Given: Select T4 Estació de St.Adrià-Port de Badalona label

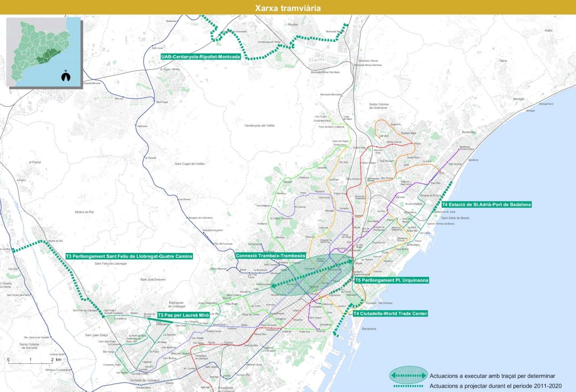Looking at the screenshot, I should (486, 205).
